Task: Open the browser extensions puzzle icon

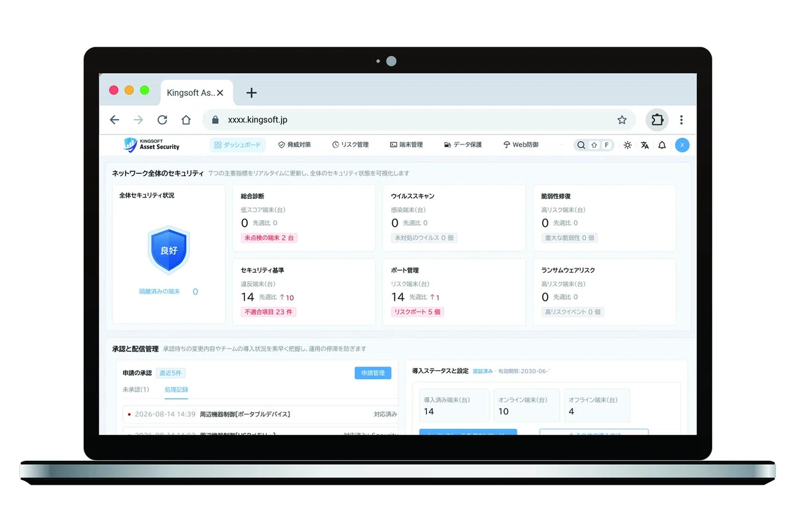Action: 657,120
